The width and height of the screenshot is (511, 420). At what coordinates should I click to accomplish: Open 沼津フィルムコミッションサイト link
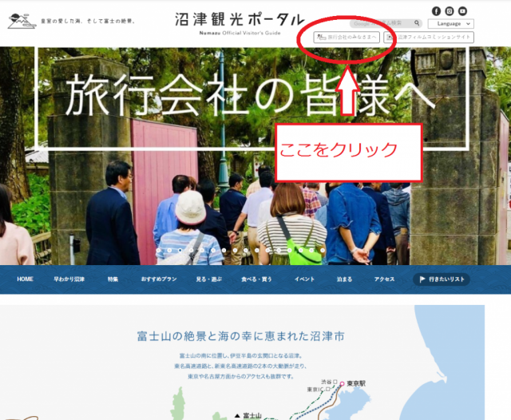point(429,38)
